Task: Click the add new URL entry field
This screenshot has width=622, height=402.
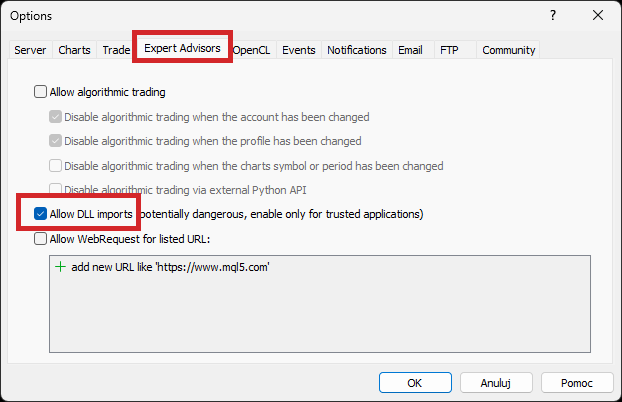Action: (x=170, y=268)
